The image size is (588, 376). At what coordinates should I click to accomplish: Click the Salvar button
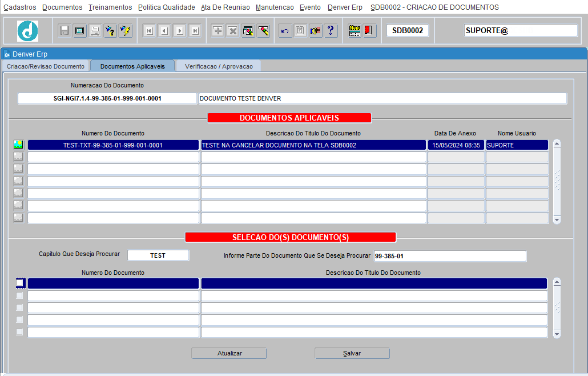pos(352,353)
